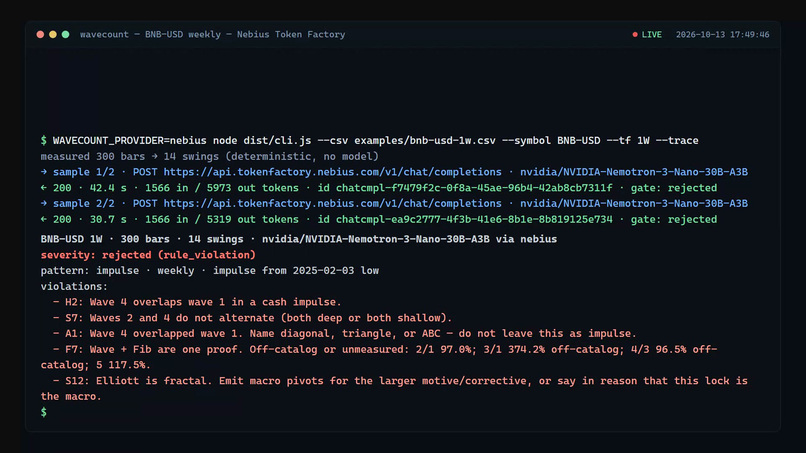Click the model name on the sample 1/2 line
This screenshot has height=453, width=806.
pos(634,172)
